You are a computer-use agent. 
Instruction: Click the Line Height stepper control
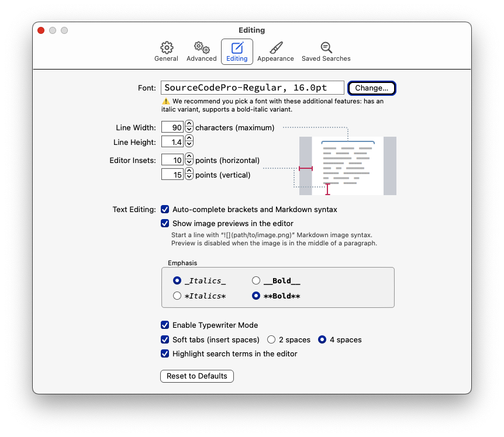pyautogui.click(x=189, y=142)
